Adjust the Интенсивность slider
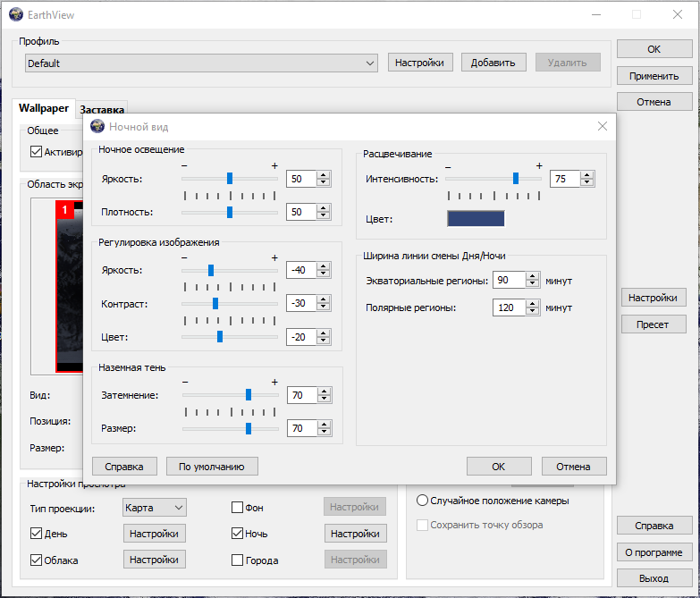This screenshot has width=700, height=598. 516,179
